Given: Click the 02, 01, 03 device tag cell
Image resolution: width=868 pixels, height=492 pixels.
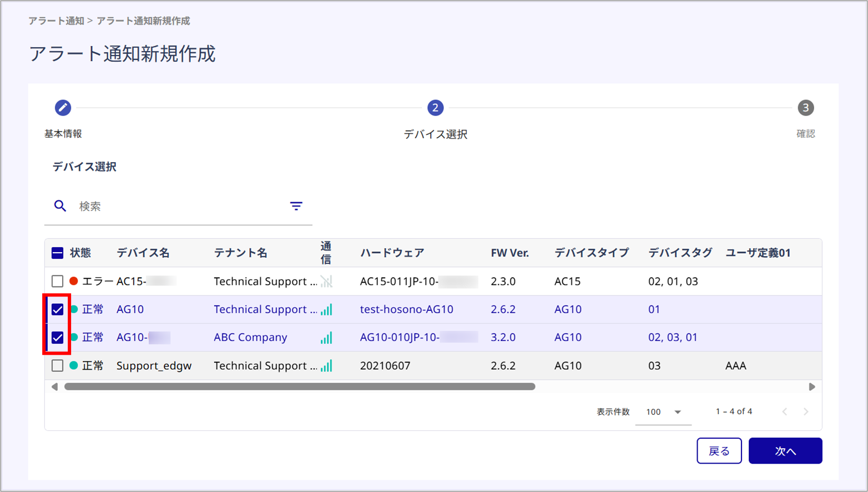Looking at the screenshot, I should tap(673, 282).
